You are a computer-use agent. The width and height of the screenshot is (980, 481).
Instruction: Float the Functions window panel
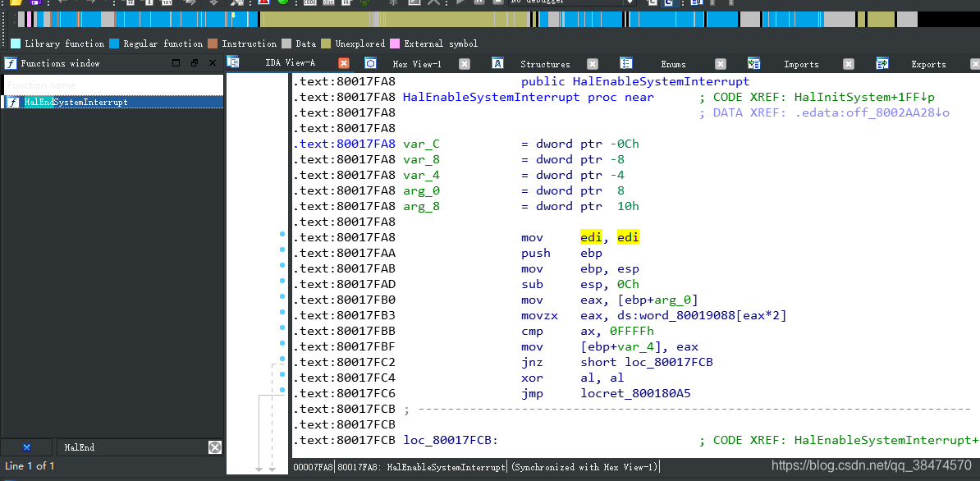click(195, 63)
